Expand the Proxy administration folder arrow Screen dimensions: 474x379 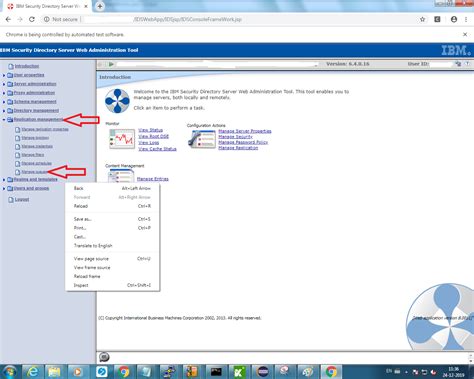4,93
